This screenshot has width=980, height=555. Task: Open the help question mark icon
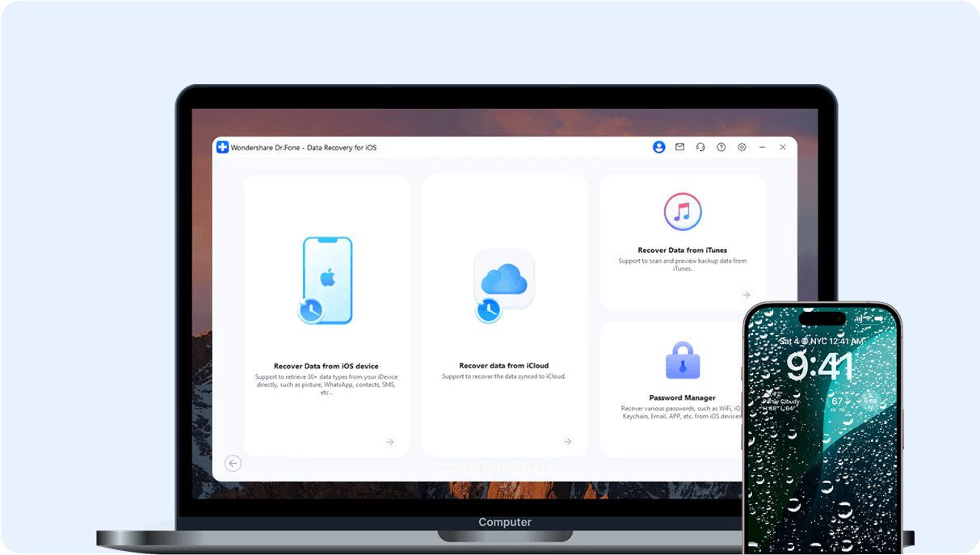(721, 147)
